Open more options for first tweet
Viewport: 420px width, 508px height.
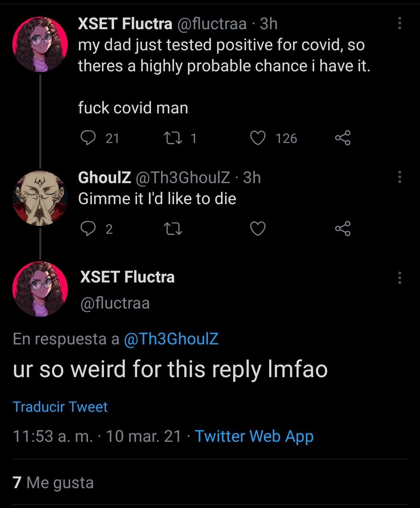point(399,24)
